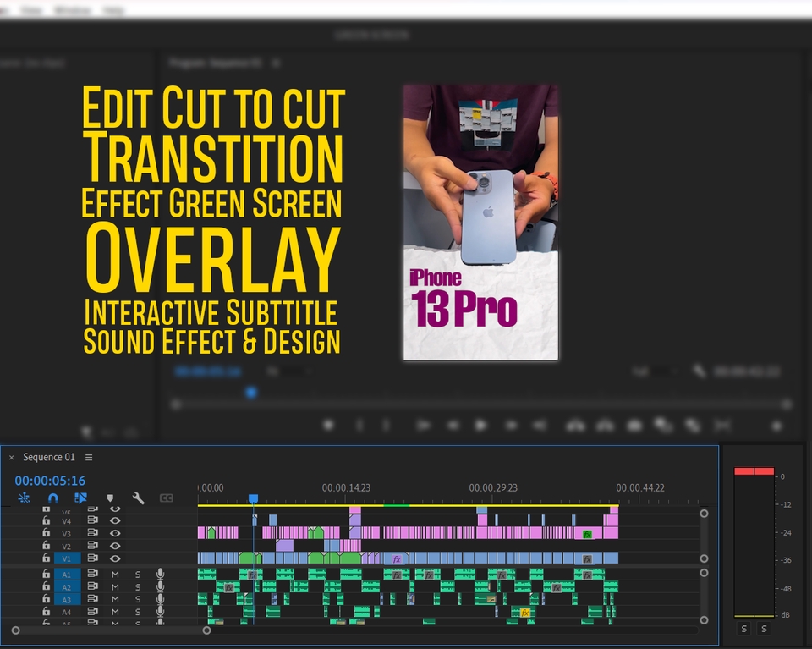The image size is (812, 649).
Task: Hide track V1 output with eye icon
Action: click(115, 558)
